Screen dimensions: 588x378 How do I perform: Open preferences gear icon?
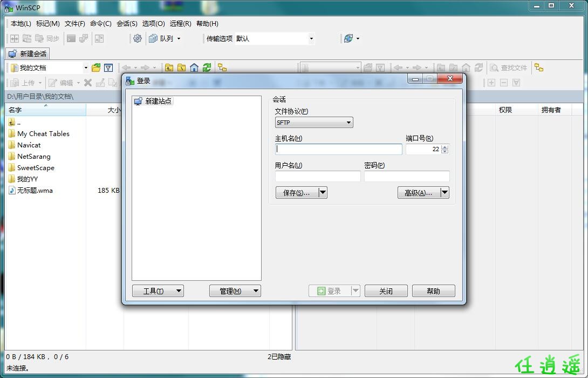pyautogui.click(x=138, y=38)
